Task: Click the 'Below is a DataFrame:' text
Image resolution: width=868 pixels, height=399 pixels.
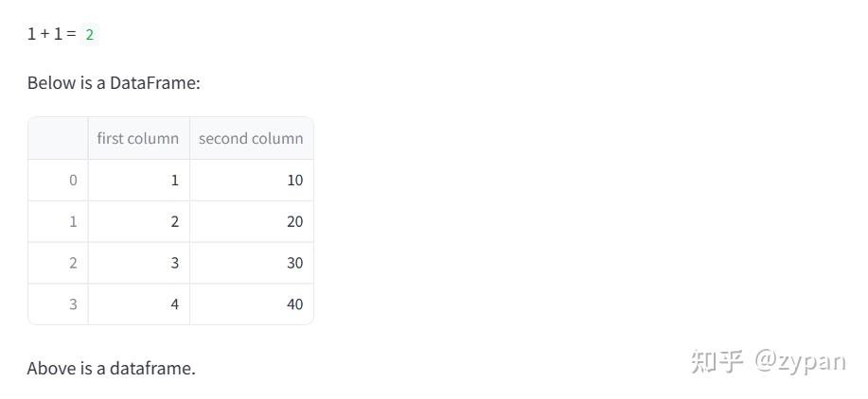Action: (x=114, y=83)
